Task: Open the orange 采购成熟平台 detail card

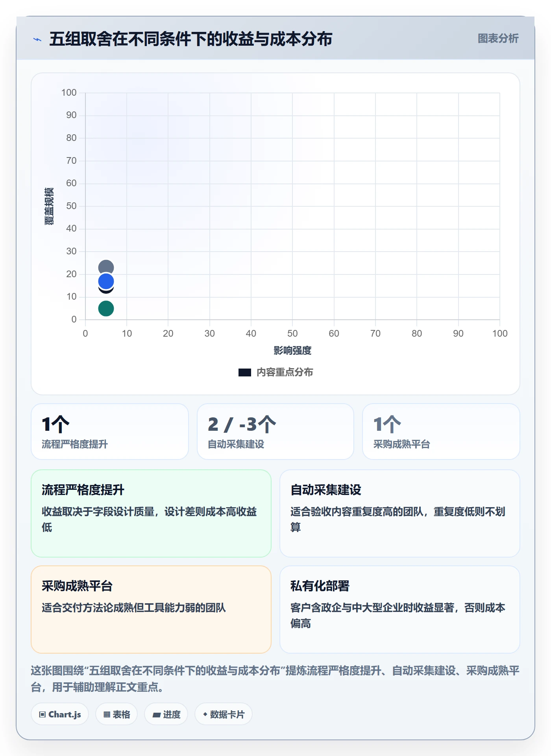Action: tap(151, 610)
